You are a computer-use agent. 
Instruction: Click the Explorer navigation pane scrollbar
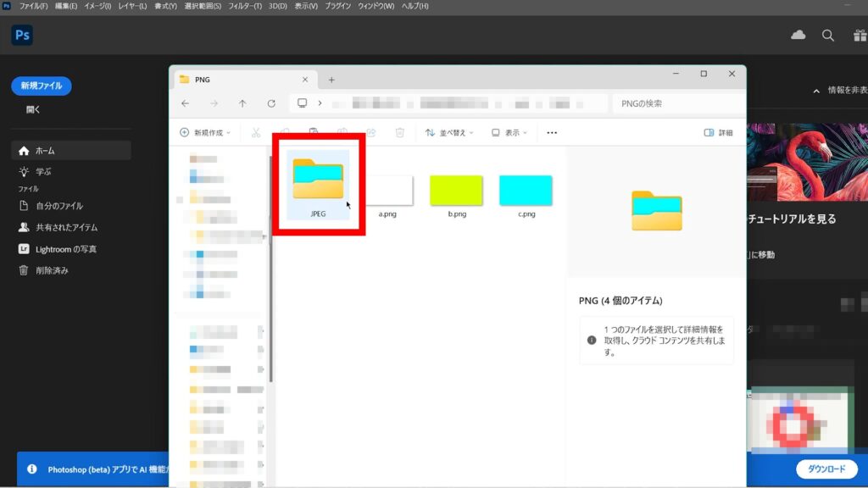coord(270,269)
